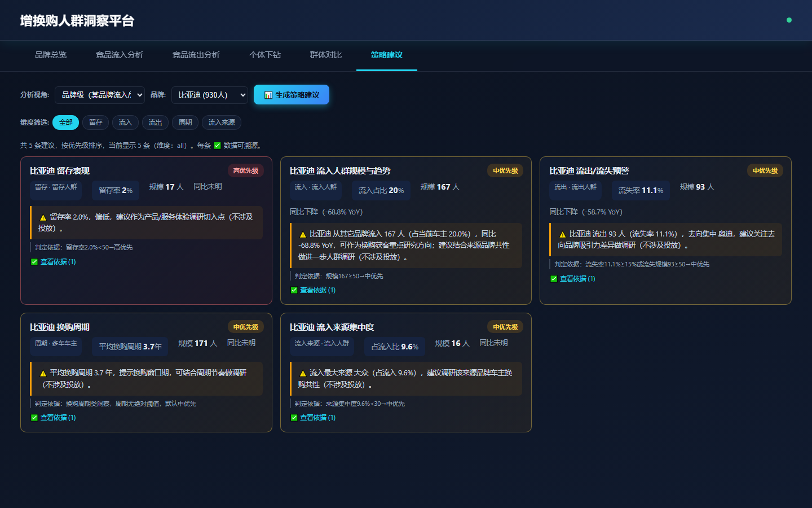Click the warning icon in 流入人群规模与趋势 card
The image size is (812, 508).
click(x=303, y=234)
